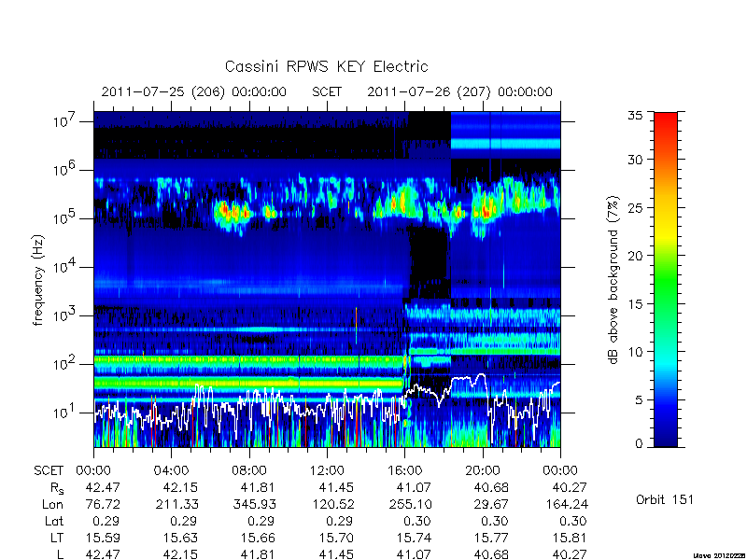Click the colorbar value 20
Viewport: 747px width, 560px height.
tap(635, 256)
